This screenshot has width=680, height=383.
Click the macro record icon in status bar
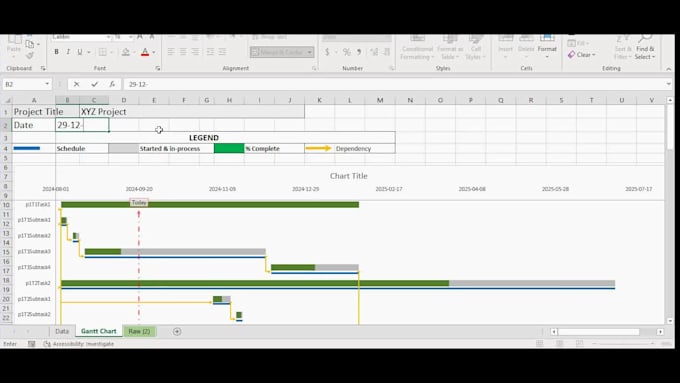point(32,344)
